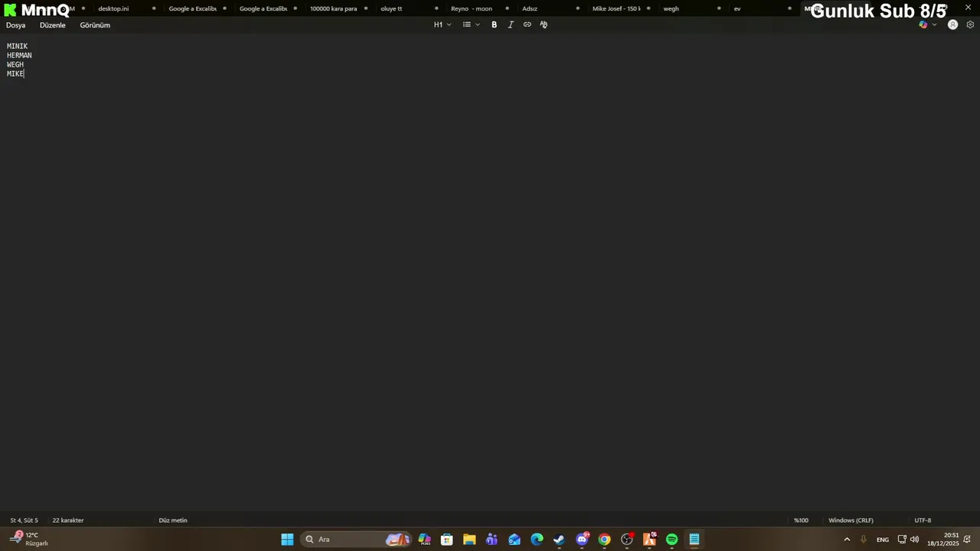Open Microsoft Store from the taskbar
980x551 pixels.
(447, 540)
